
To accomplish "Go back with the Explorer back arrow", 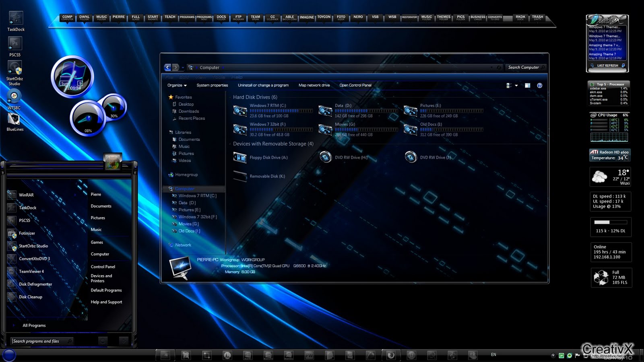I will (x=167, y=68).
